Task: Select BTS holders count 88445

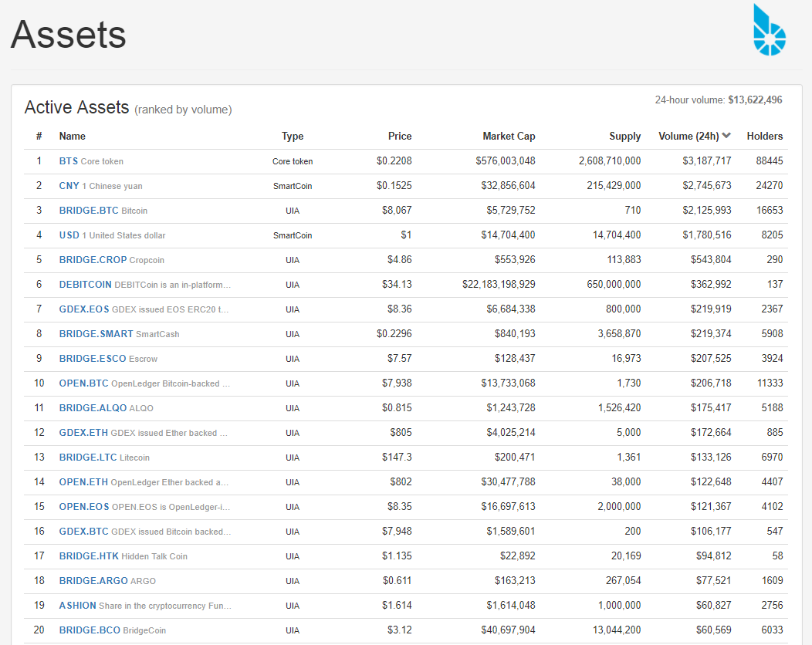Action: (x=770, y=161)
